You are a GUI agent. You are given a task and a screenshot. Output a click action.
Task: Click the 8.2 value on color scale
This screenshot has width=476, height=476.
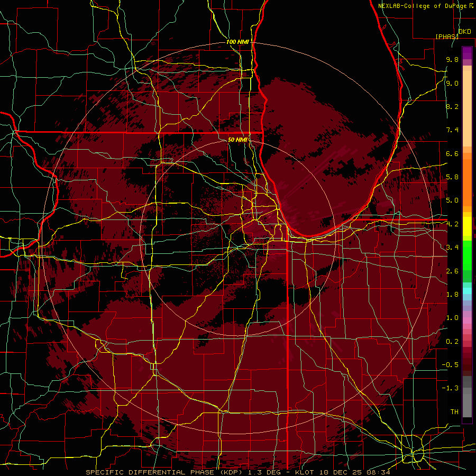[452, 106]
